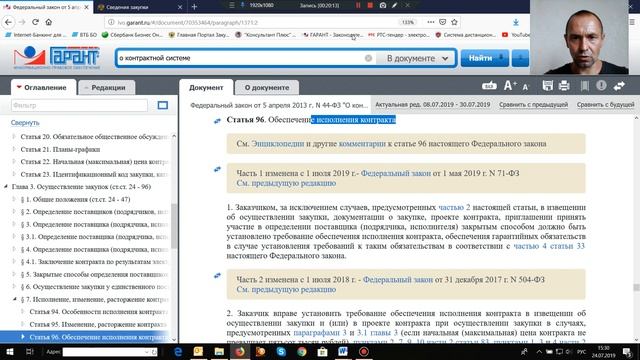Image resolution: width=640 pixels, height=360 pixels.
Task: Click the 'Найти' search button
Action: [x=484, y=58]
